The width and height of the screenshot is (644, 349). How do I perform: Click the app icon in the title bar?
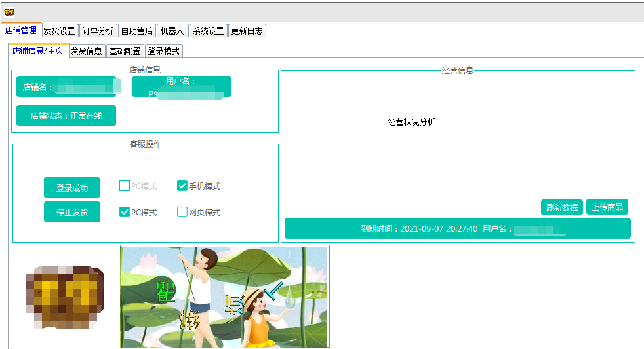(9, 12)
